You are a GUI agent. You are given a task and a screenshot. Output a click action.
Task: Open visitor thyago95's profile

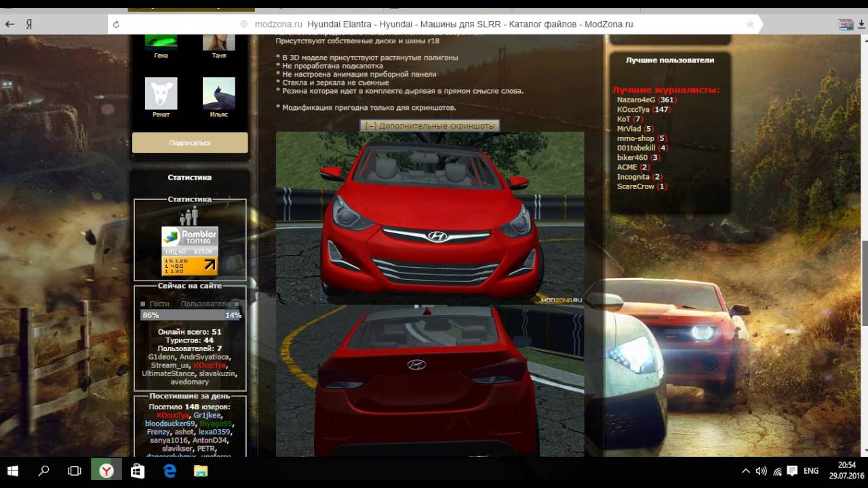click(x=216, y=424)
